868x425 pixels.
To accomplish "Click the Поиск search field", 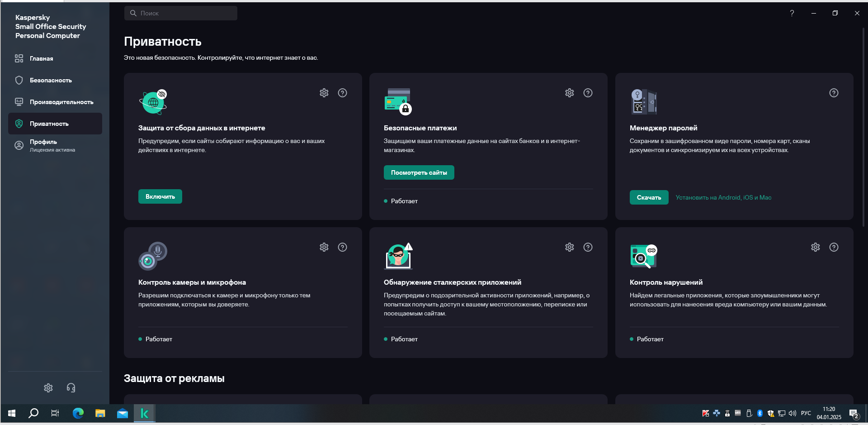I will [x=181, y=13].
